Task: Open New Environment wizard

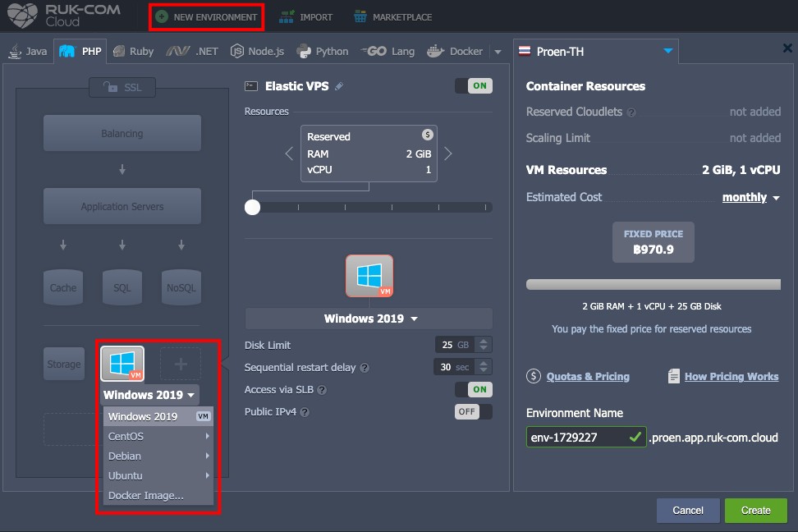Action: point(206,17)
